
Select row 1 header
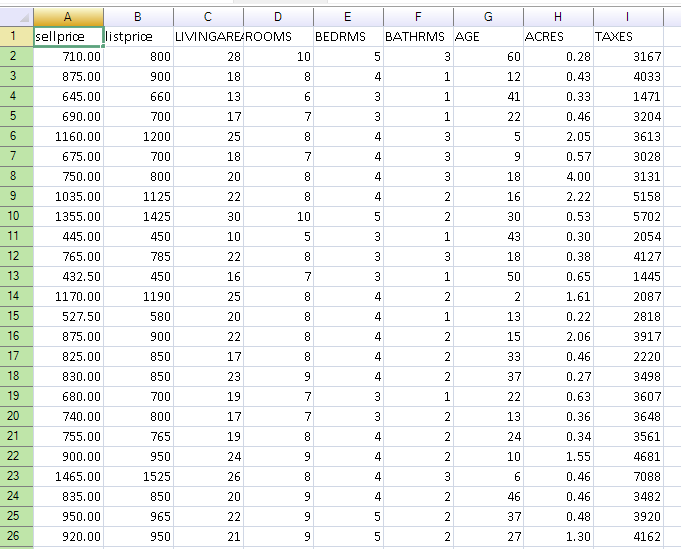(x=17, y=36)
